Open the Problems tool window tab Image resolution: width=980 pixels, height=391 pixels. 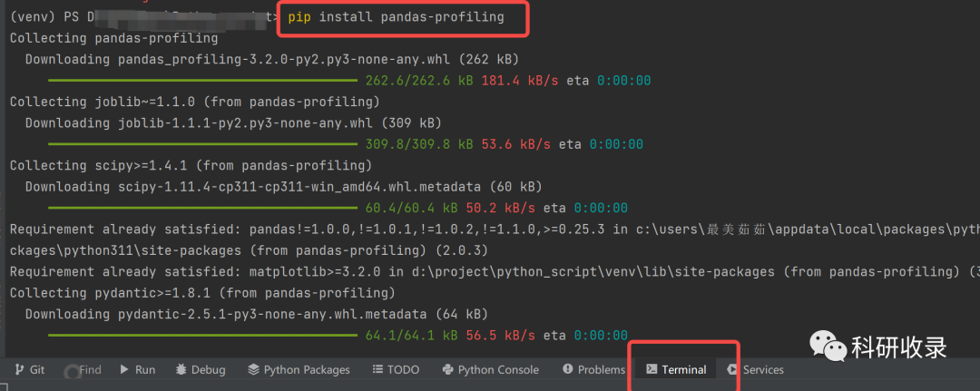tap(593, 370)
